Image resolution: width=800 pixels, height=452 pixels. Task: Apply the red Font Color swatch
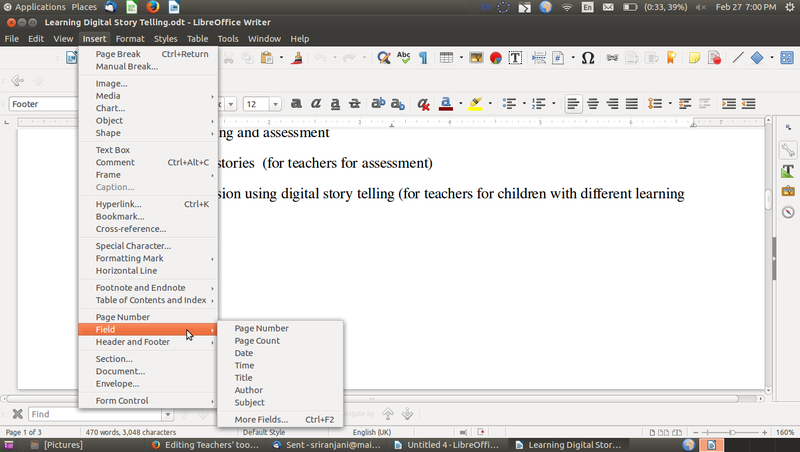click(445, 104)
